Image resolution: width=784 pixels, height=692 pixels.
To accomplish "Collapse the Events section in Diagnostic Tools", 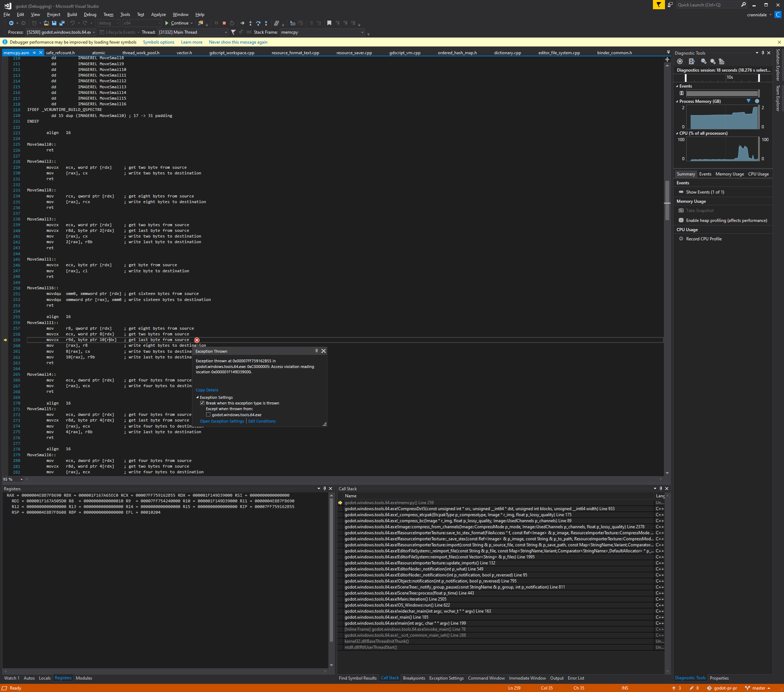I will pos(677,86).
